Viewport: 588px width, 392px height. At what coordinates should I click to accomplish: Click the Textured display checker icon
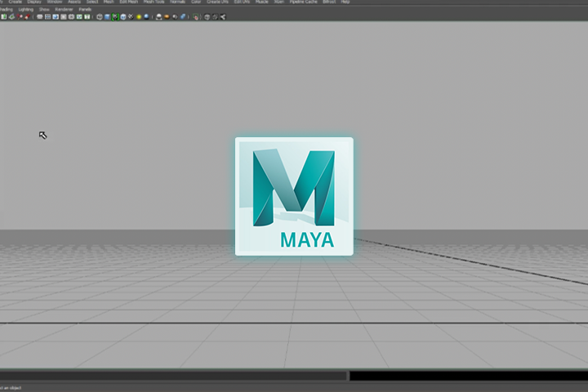tap(131, 17)
